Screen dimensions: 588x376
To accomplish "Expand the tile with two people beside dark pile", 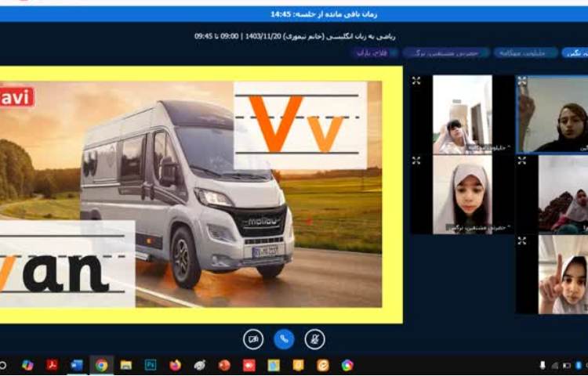I will [x=522, y=161].
